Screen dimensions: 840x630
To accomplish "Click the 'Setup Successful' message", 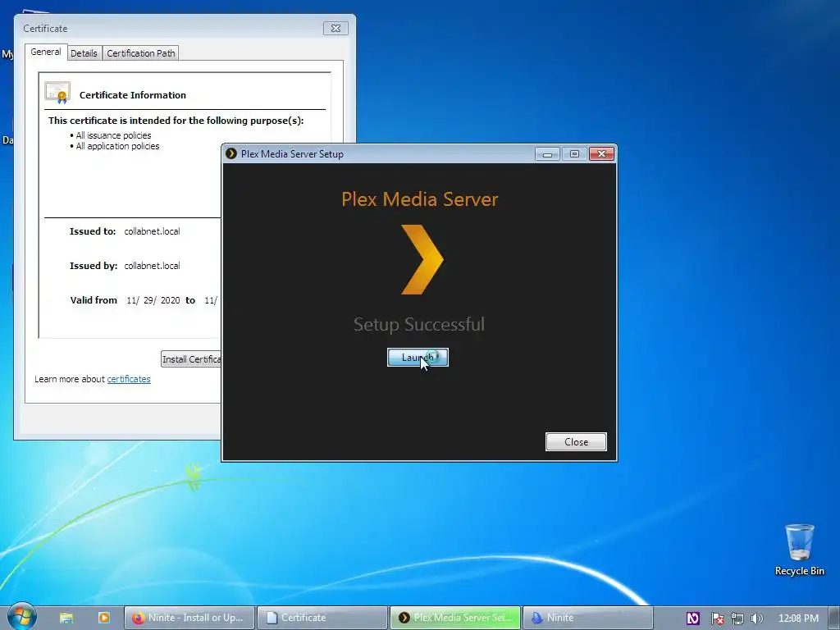I will pos(419,324).
